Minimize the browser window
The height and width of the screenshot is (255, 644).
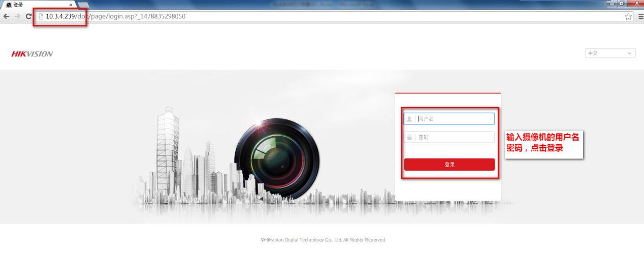coord(613,4)
